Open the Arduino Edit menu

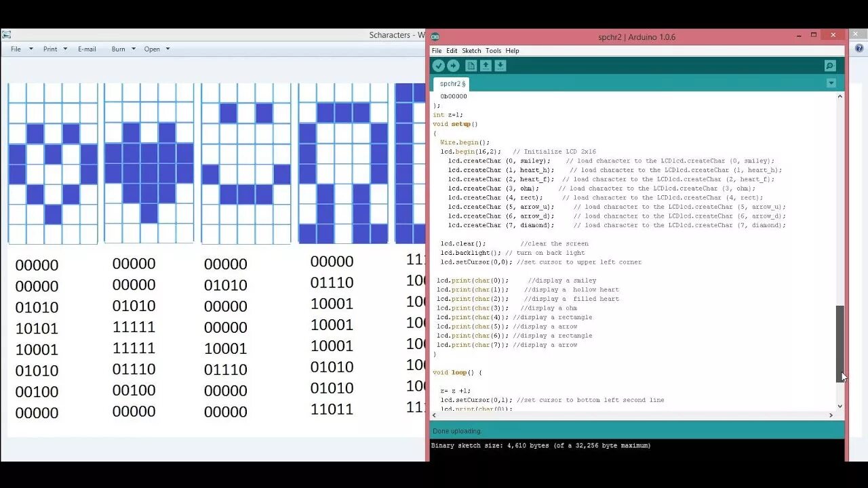(452, 51)
